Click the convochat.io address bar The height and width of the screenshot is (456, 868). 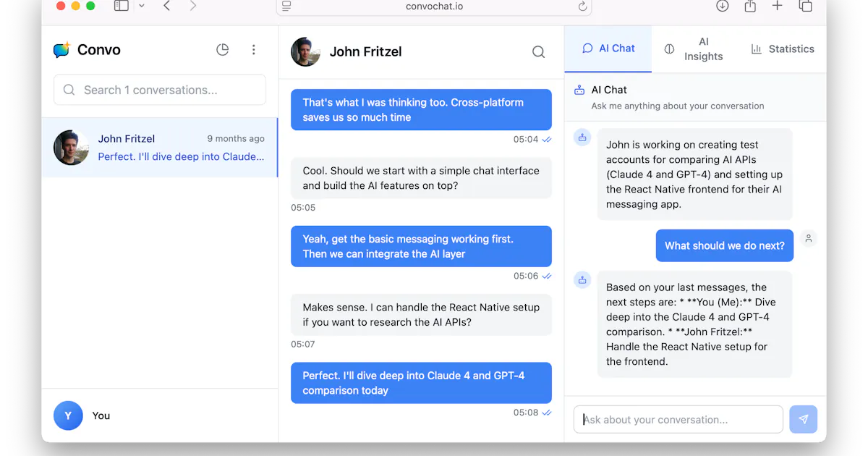click(434, 7)
